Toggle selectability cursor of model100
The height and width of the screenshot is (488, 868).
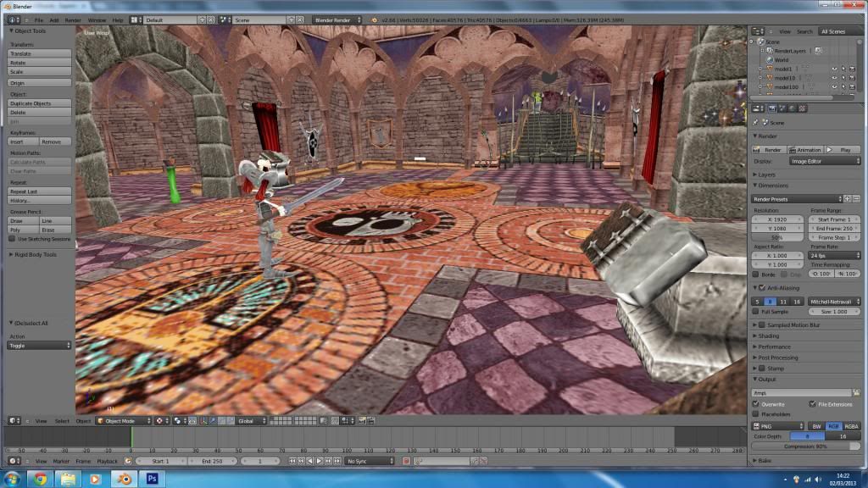[843, 87]
